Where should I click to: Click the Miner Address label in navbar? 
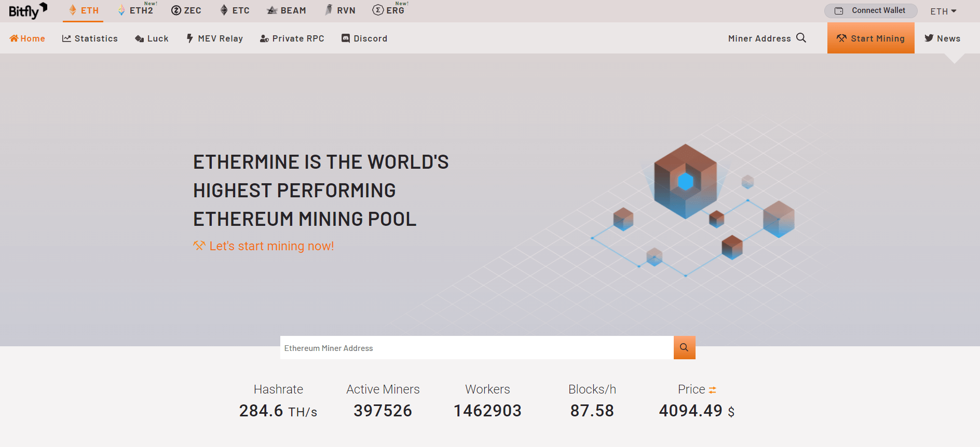pos(759,38)
